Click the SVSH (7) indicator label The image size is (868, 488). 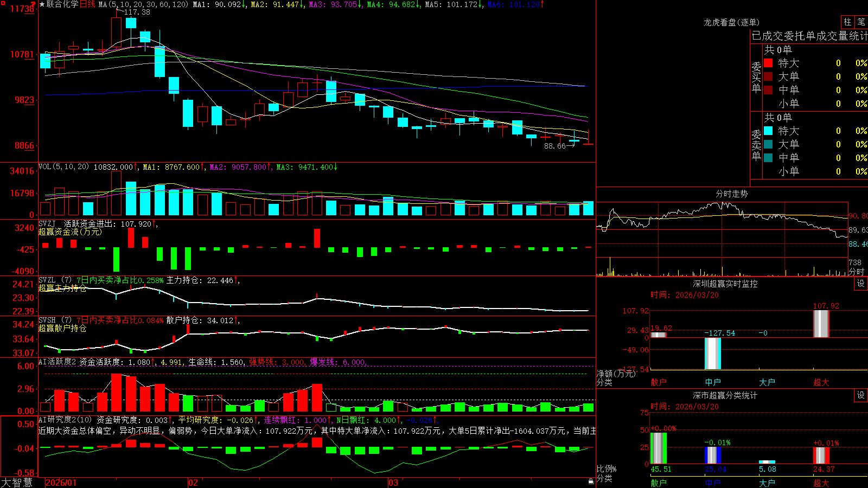click(x=55, y=320)
